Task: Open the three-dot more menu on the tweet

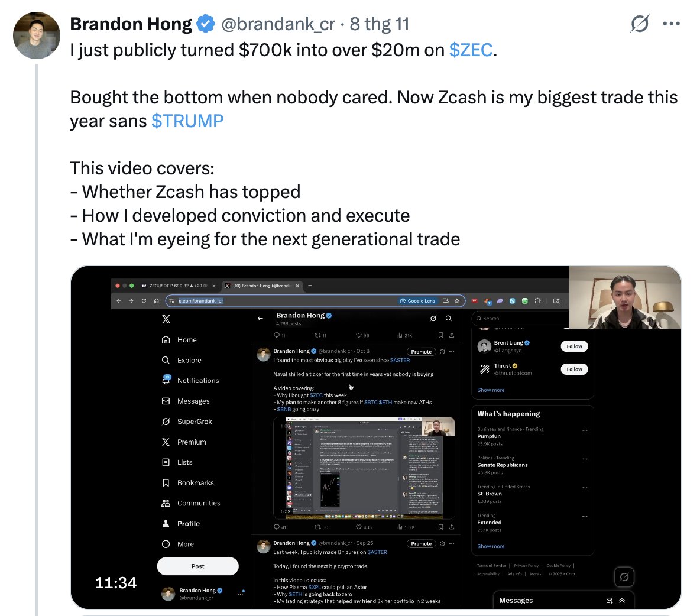Action: coord(671,24)
